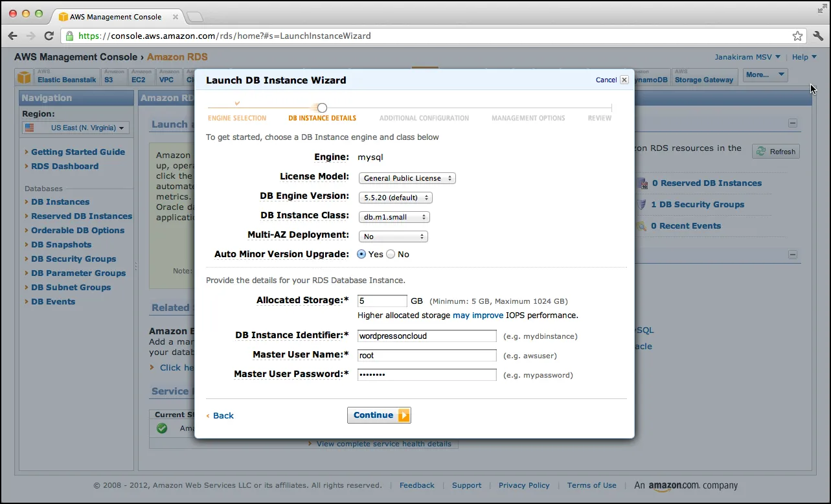
Task: Open Privacy Policy footer link
Action: tap(524, 485)
